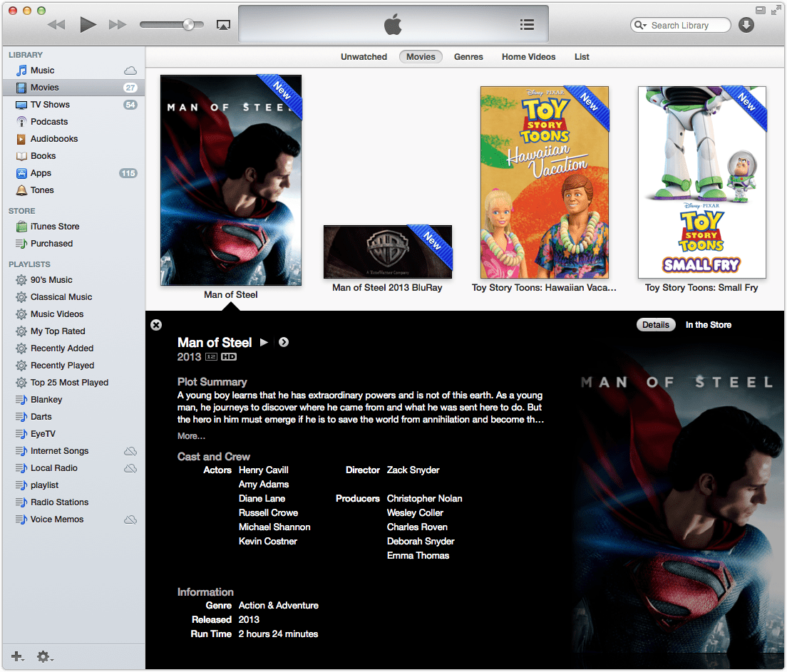The height and width of the screenshot is (672, 787).
Task: Click the 'Henry Cavill' actor name
Action: coord(264,470)
